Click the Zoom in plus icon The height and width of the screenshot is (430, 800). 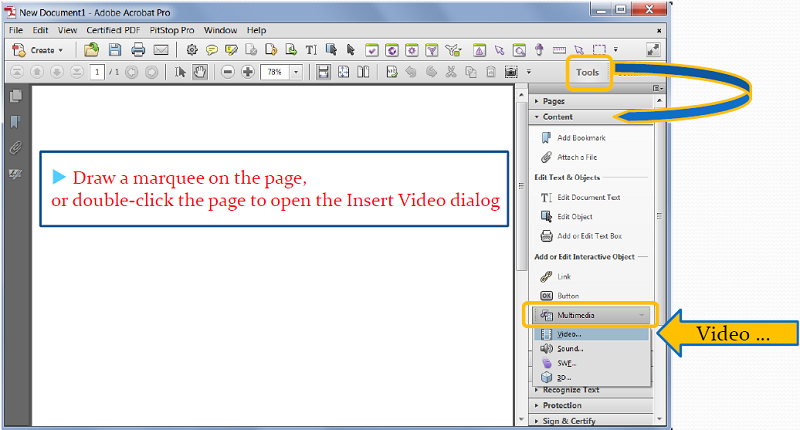[x=247, y=72]
